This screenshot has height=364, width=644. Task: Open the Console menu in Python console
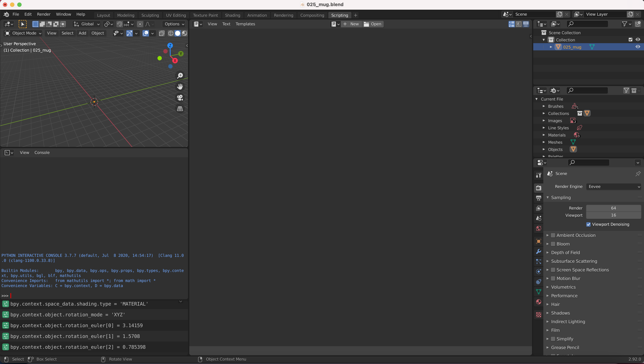42,153
